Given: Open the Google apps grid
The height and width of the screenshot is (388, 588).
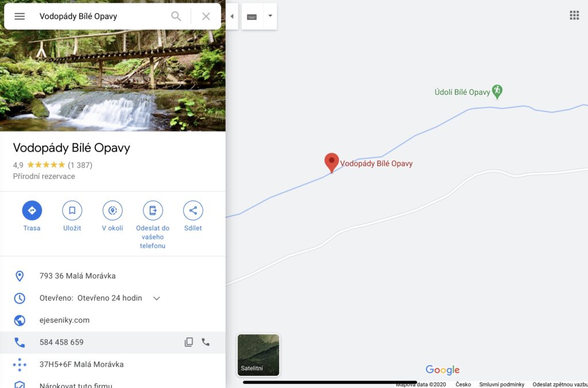Looking at the screenshot, I should [574, 15].
